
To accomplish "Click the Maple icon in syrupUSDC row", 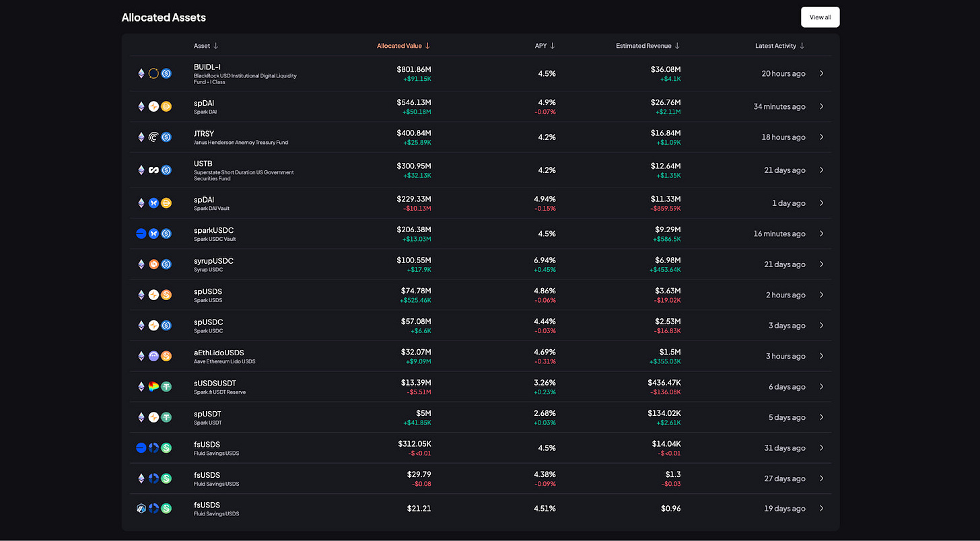I will [x=153, y=264].
